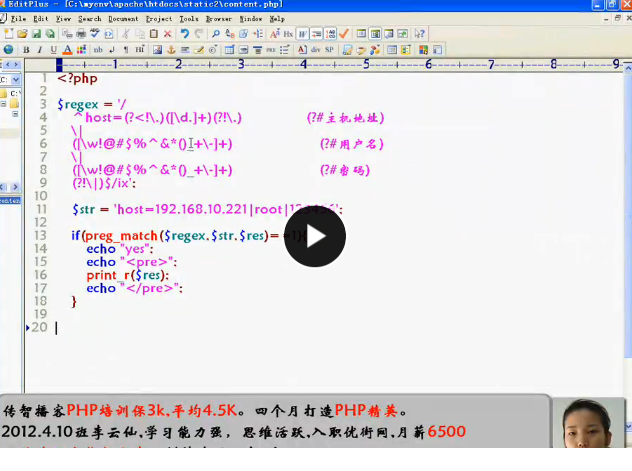Image resolution: width=632 pixels, height=471 pixels.
Task: Toggle Italic formatting I button
Action: point(40,50)
